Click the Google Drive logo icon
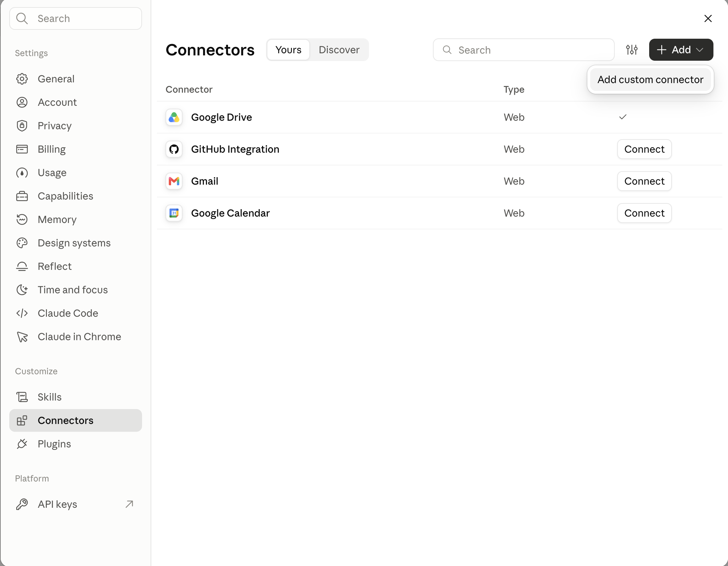The height and width of the screenshot is (566, 728). pos(174,117)
